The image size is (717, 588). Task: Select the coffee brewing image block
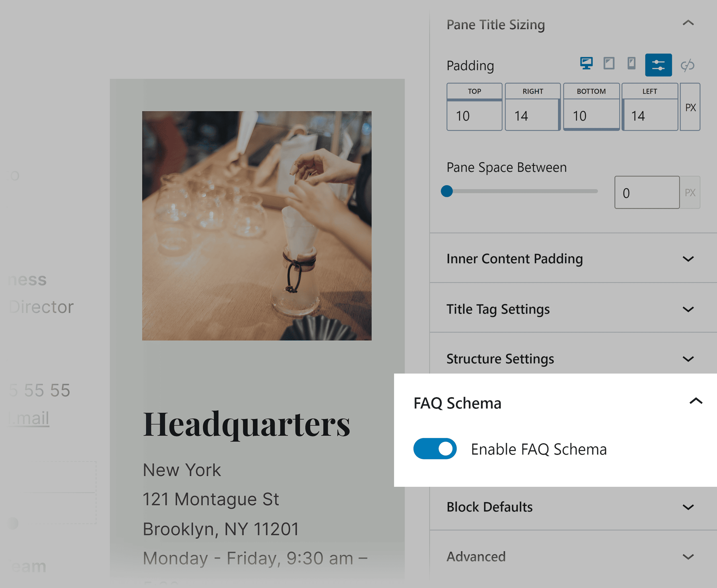pos(256,226)
